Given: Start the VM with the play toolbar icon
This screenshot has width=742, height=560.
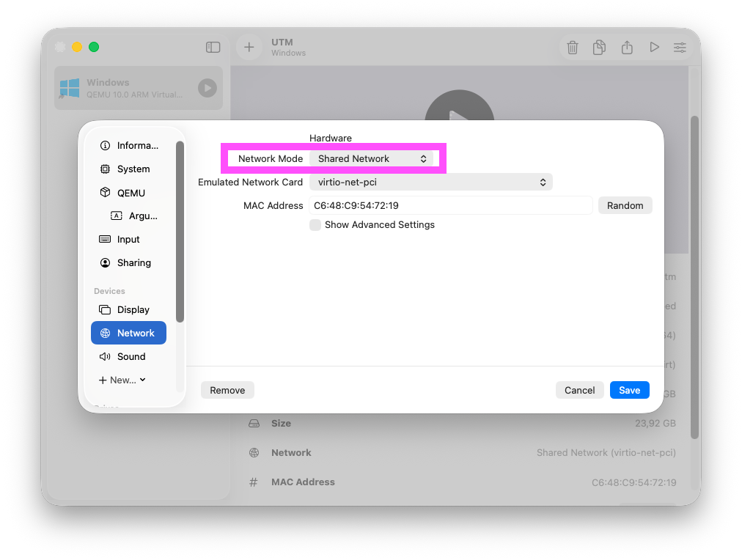Looking at the screenshot, I should [x=654, y=47].
